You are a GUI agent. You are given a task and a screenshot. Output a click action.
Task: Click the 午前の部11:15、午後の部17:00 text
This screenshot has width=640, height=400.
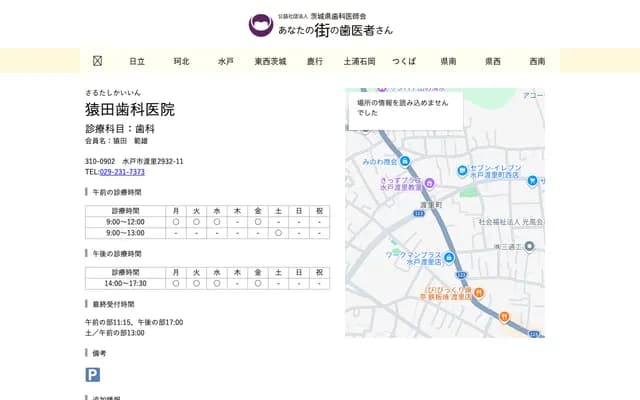pos(134,322)
